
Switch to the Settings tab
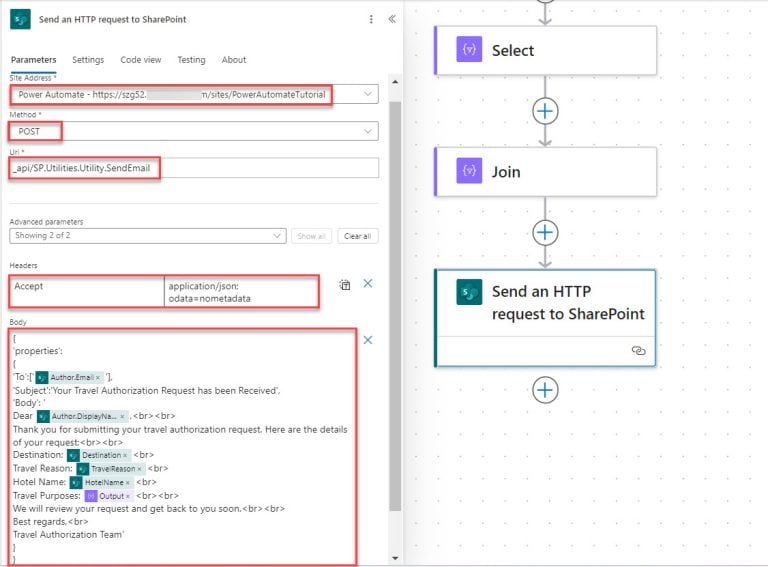[88, 60]
